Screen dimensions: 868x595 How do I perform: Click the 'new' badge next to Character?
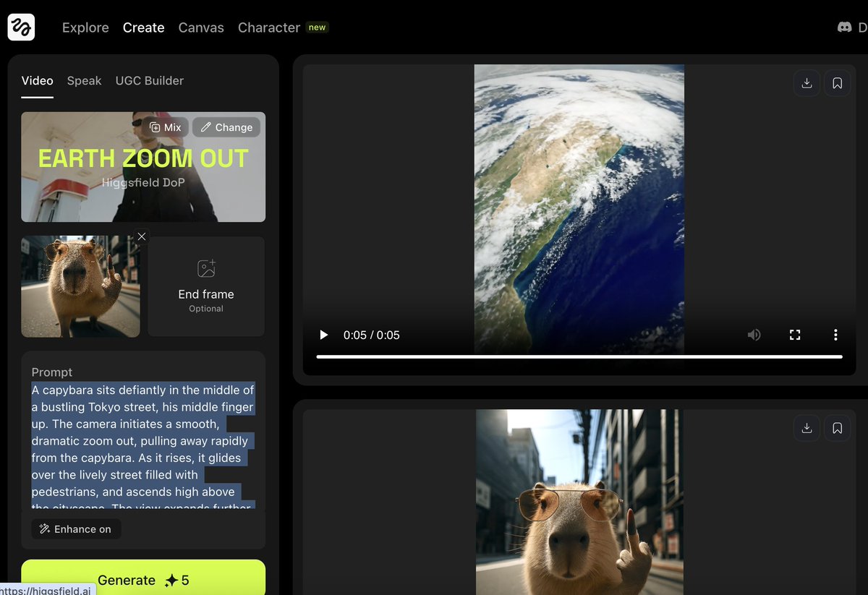317,27
